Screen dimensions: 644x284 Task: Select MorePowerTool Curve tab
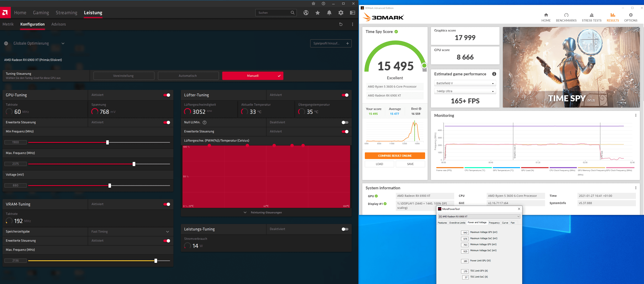pos(505,223)
